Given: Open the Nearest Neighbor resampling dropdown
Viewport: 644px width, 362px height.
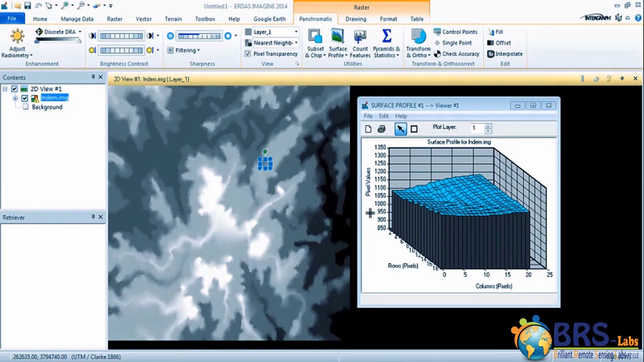Looking at the screenshot, I should [296, 43].
